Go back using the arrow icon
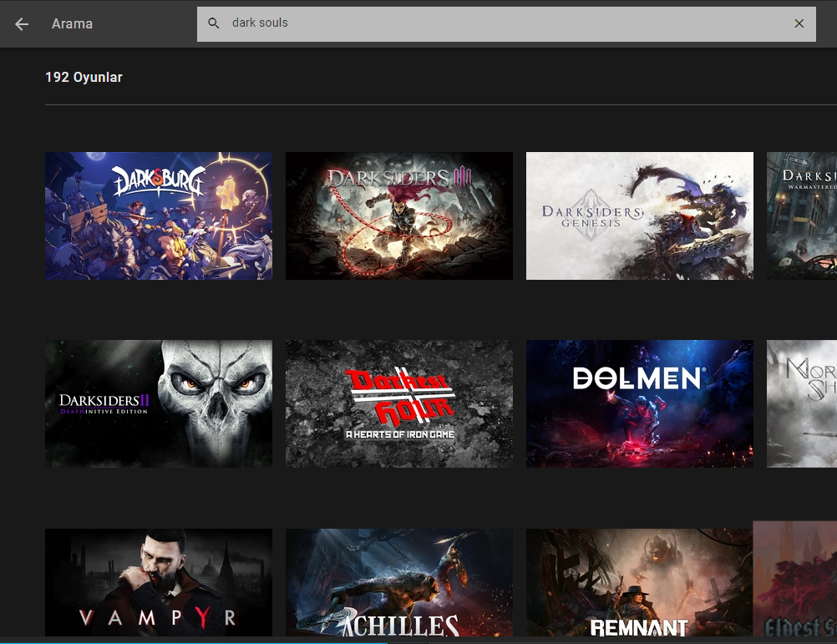 [x=22, y=24]
